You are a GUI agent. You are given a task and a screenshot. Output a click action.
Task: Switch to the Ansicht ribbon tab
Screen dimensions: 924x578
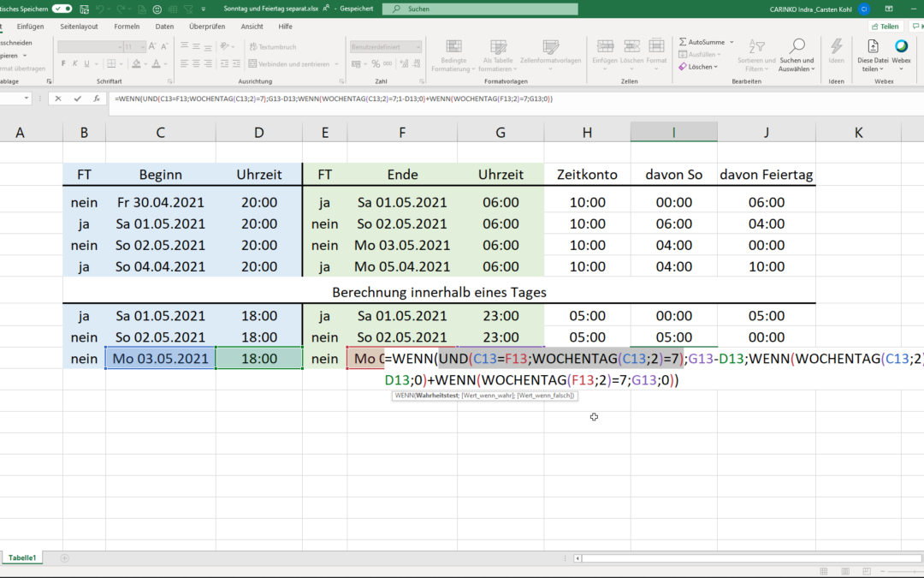(252, 27)
